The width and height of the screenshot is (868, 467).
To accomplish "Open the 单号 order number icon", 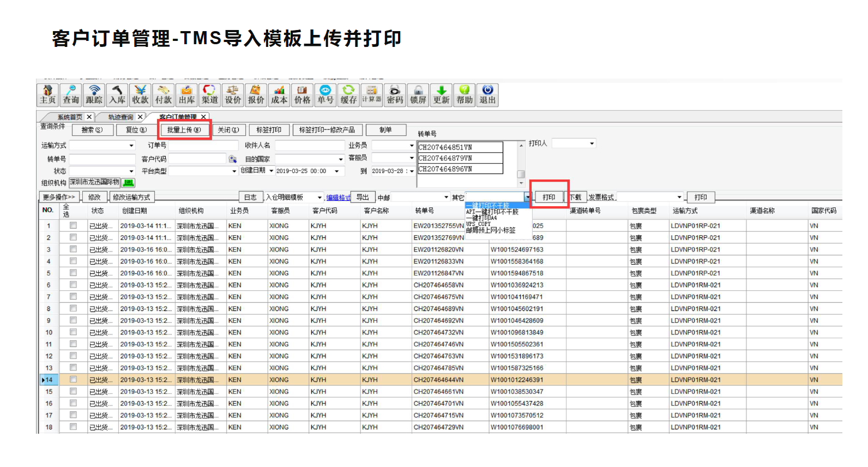I will [x=325, y=95].
